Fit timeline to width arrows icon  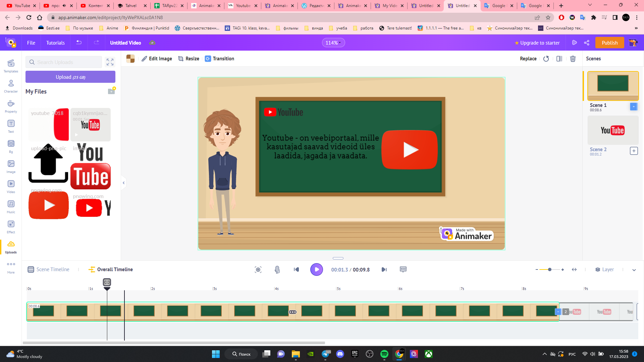click(x=574, y=269)
